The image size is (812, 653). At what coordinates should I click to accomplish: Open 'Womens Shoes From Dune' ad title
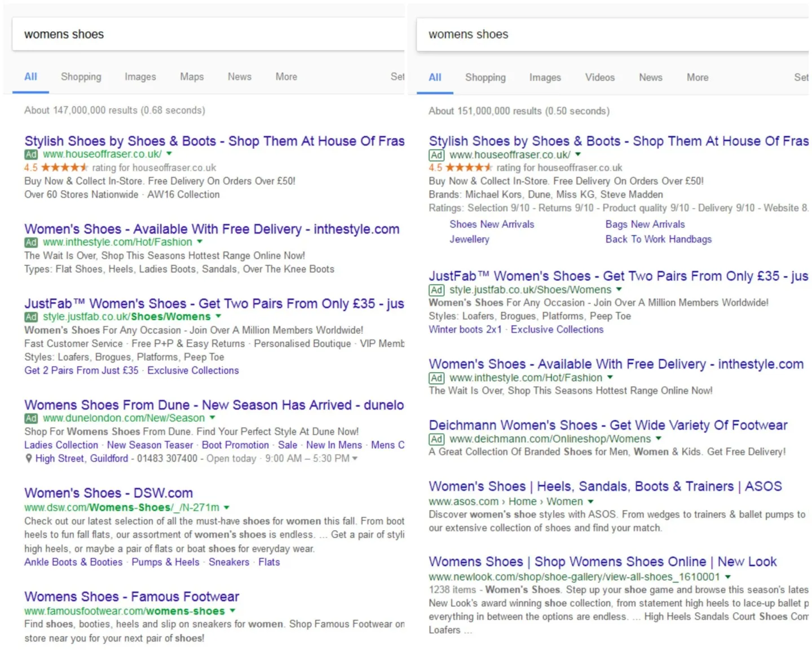coord(214,405)
